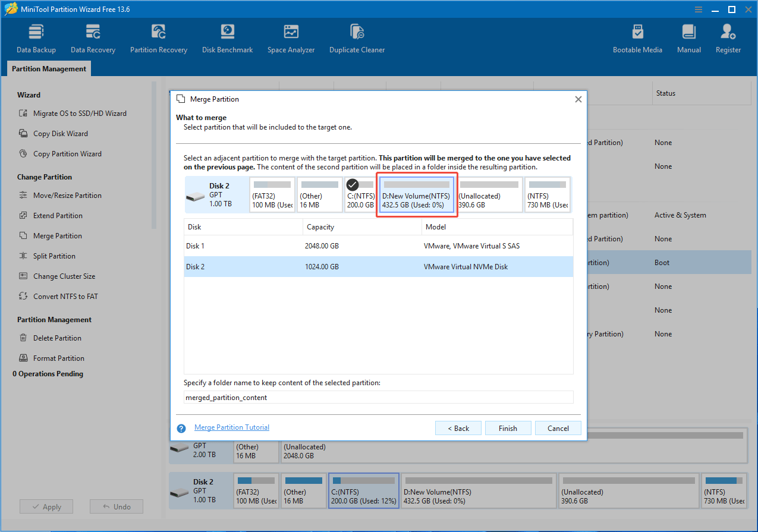The height and width of the screenshot is (532, 758).
Task: Click Migrate OS to SSD/HD Wizard
Action: click(73, 114)
